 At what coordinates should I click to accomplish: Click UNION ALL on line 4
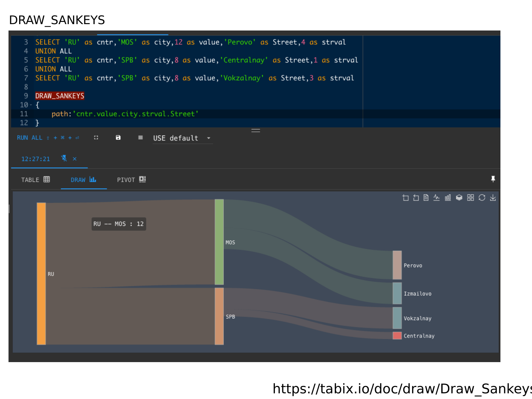coord(54,51)
